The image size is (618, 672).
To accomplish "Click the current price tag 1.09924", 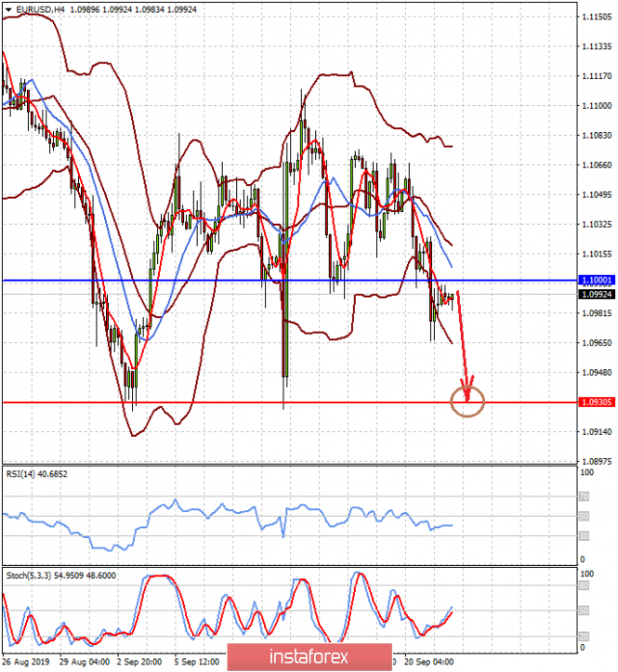I will (x=597, y=295).
